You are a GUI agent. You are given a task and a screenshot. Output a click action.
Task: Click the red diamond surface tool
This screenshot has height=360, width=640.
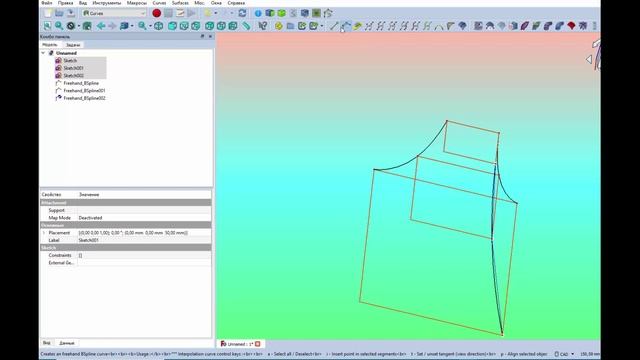[x=571, y=26]
